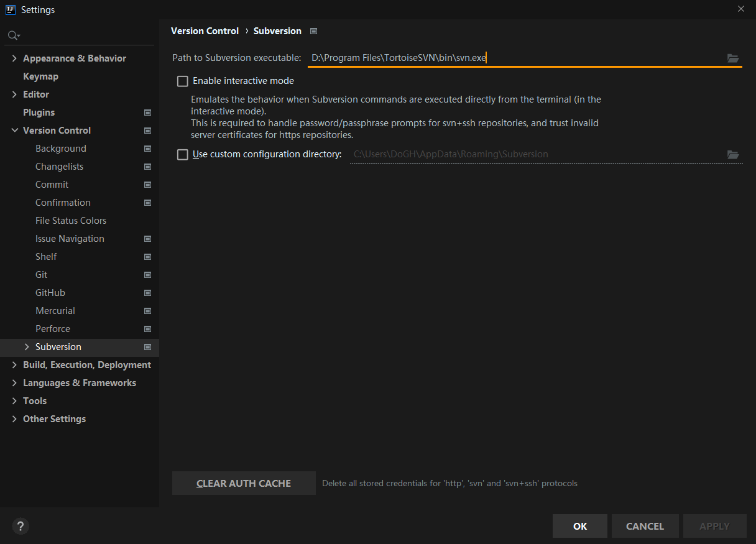Click the Apply button
Screen dimensions: 756x544
(x=714, y=526)
